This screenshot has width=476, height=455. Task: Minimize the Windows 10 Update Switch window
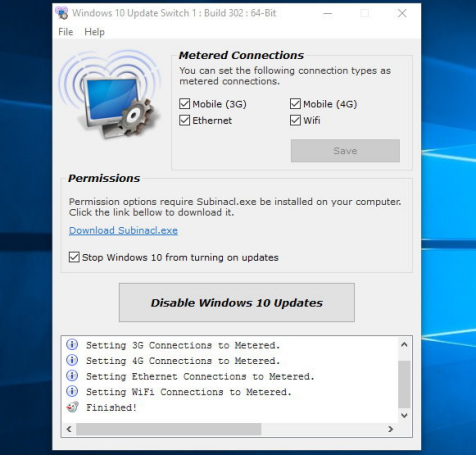[x=328, y=13]
